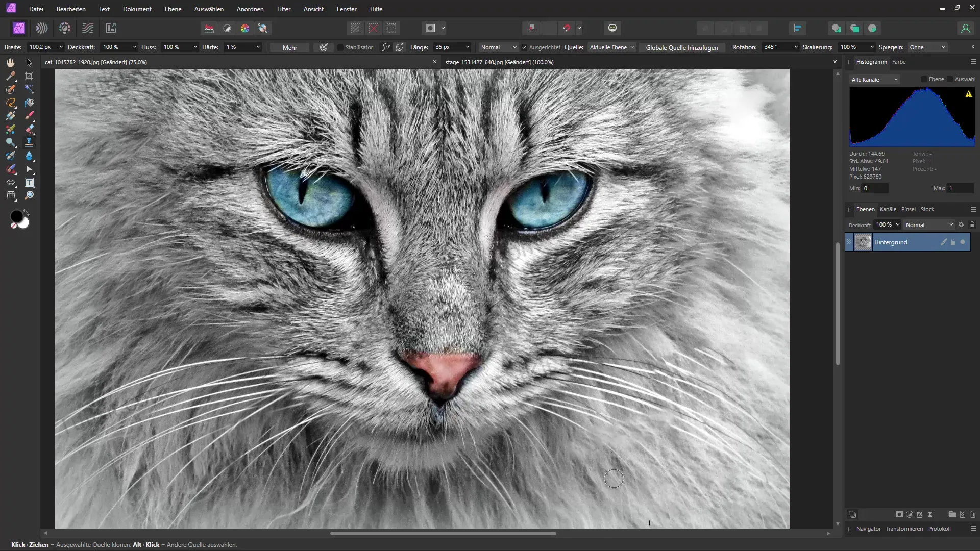Open the Quelle 'Aktuelle Ebene' dropdown
Screen dimensions: 980x551
point(611,47)
